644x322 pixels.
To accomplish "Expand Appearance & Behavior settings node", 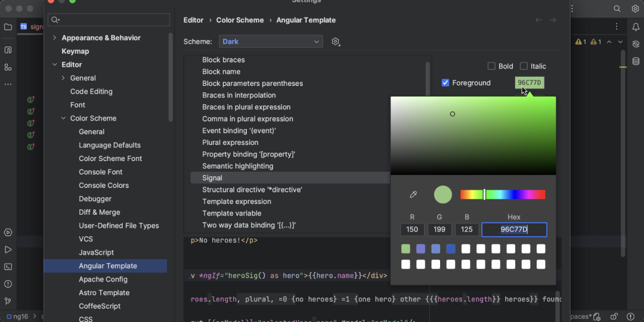I will tap(54, 38).
